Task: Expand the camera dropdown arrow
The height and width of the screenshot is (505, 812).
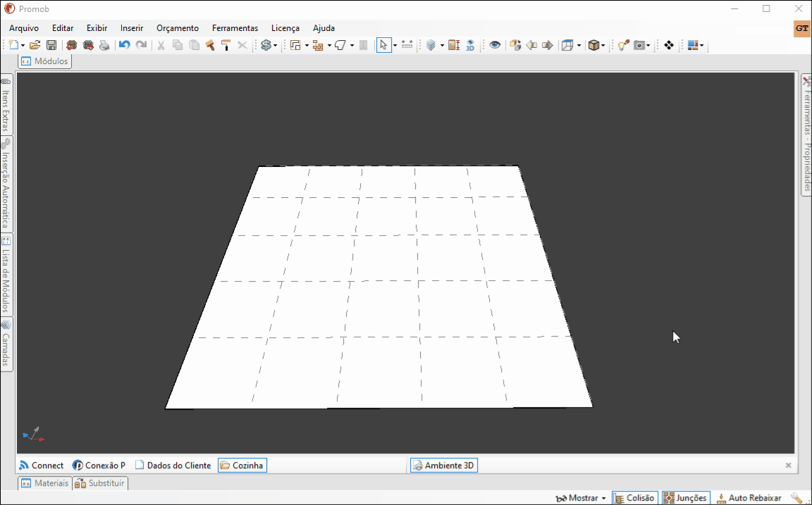Action: [648, 46]
